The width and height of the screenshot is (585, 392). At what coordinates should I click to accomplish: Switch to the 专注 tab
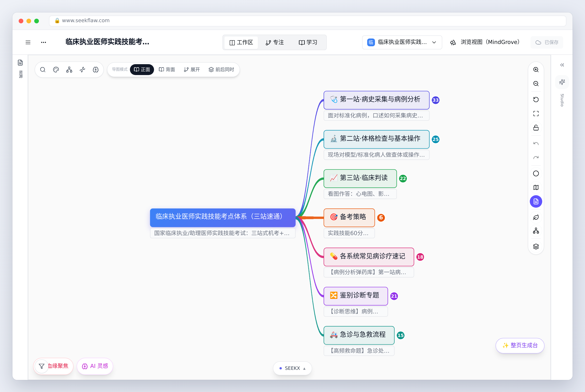coord(274,43)
